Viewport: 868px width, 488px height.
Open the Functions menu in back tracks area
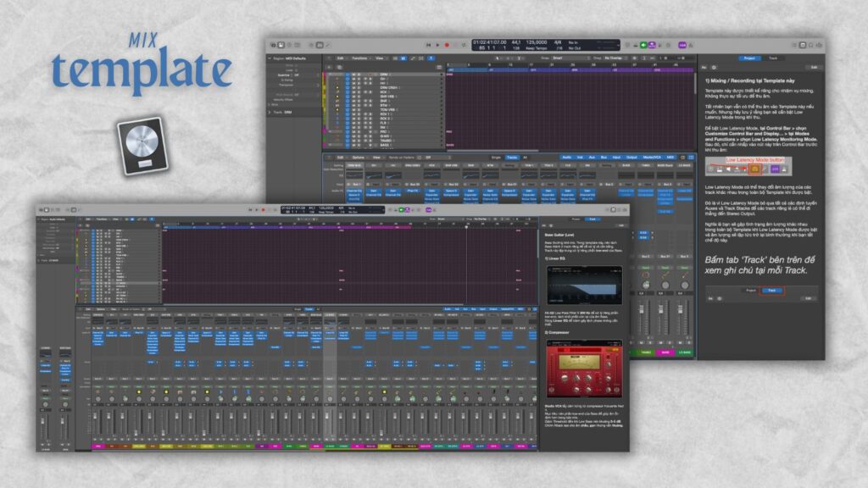tap(359, 58)
